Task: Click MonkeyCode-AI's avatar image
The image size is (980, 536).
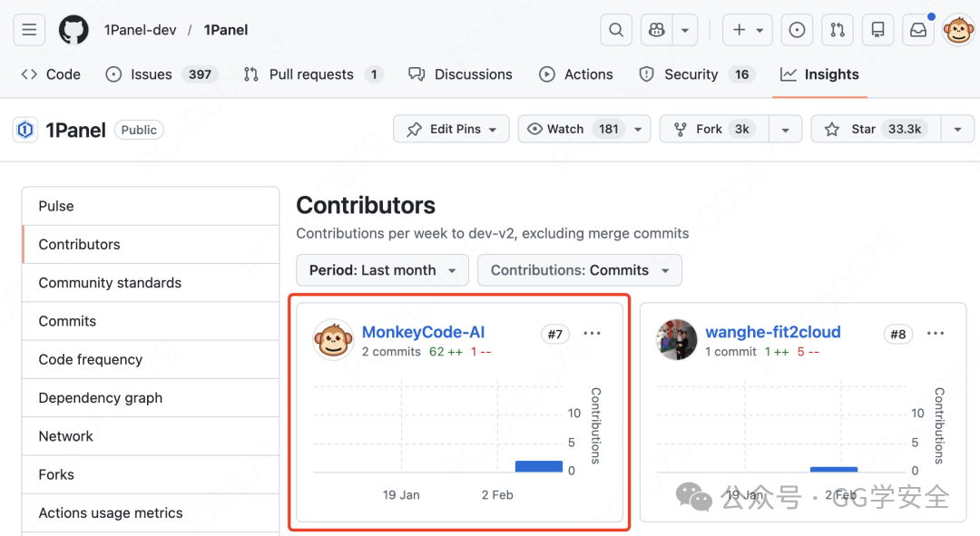Action: [333, 340]
